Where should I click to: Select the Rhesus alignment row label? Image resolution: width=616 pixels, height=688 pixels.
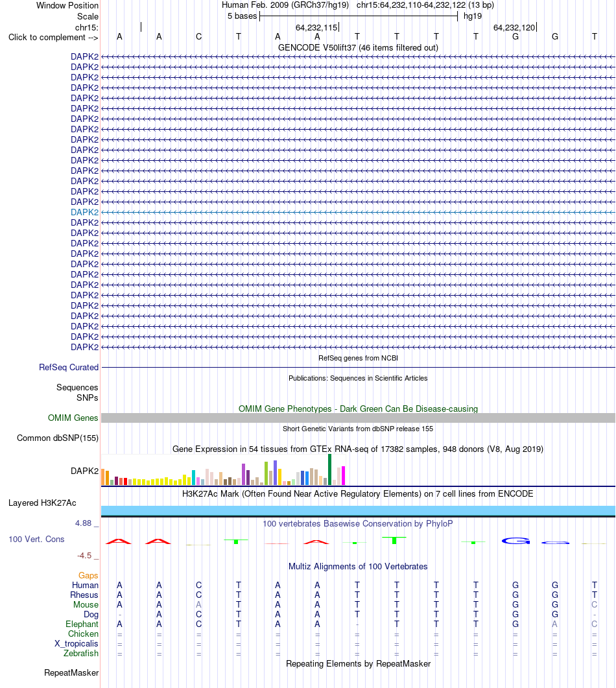[84, 595]
